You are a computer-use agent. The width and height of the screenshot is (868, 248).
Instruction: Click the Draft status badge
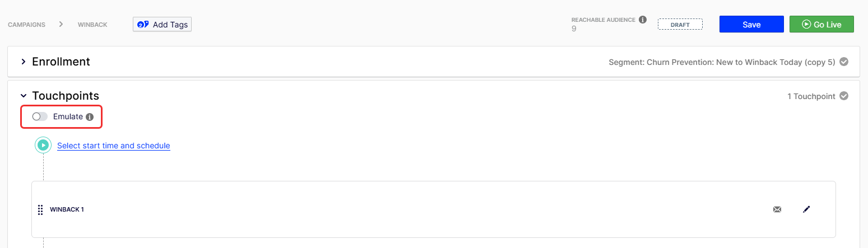tap(680, 25)
